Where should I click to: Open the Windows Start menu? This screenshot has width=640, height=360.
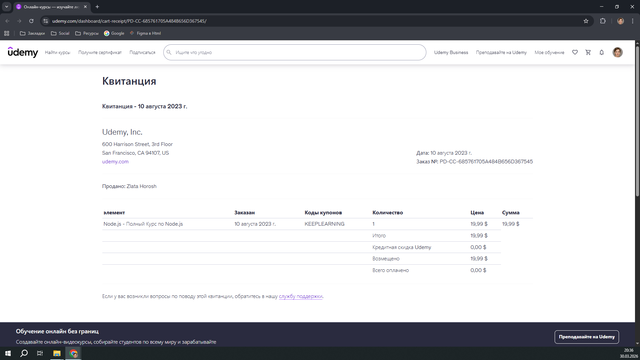tap(8, 353)
